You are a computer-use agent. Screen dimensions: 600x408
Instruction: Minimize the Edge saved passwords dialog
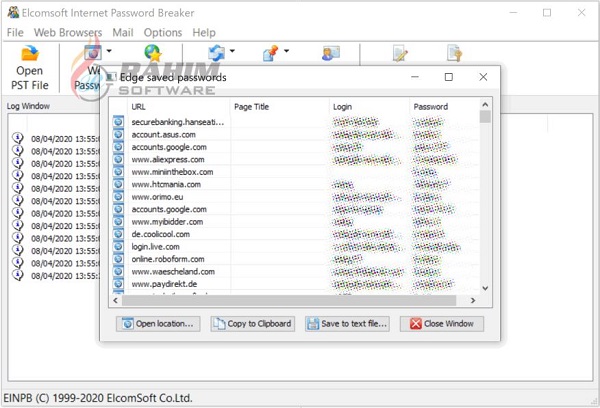(x=415, y=77)
